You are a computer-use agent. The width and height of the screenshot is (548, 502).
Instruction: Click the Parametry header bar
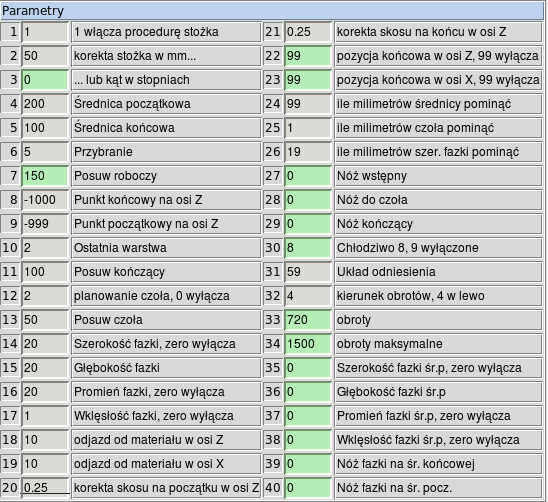(272, 10)
